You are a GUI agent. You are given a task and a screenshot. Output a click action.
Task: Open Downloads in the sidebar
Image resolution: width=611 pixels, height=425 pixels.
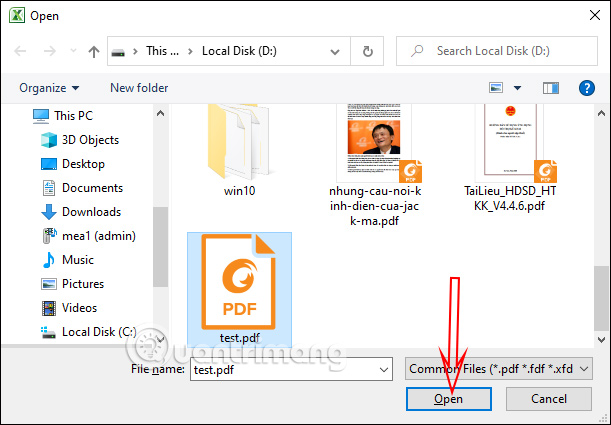pos(91,212)
